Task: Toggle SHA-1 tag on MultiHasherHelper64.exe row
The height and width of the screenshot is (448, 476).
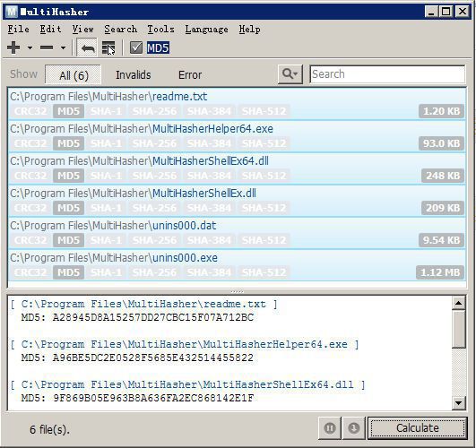Action: click(107, 143)
